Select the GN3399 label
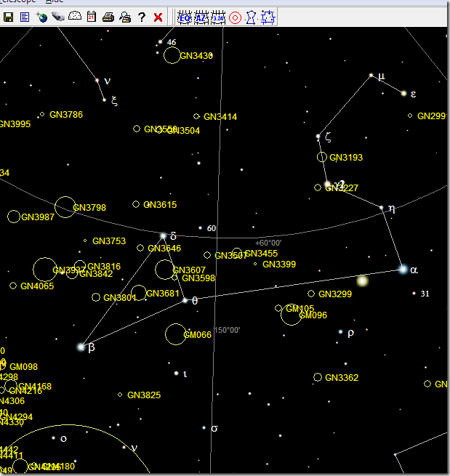 [279, 265]
